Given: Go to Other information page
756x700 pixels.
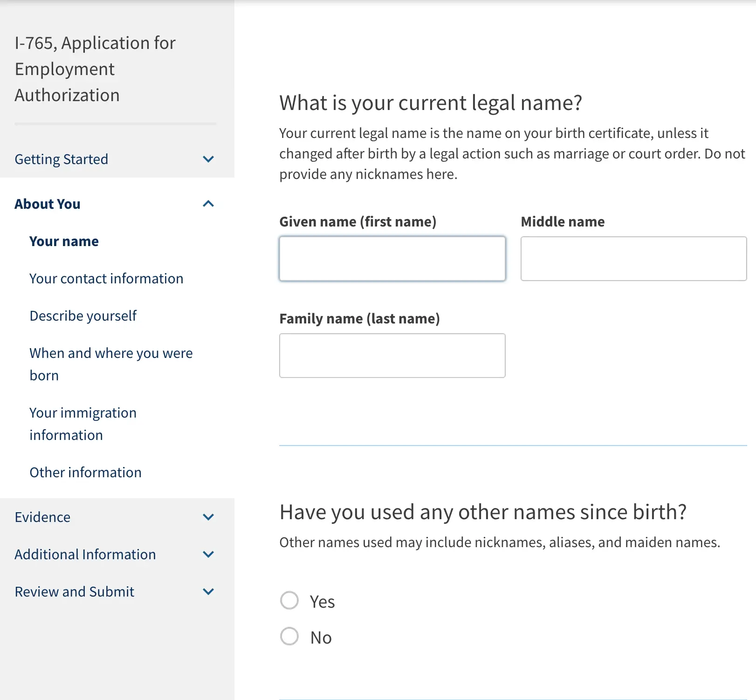Looking at the screenshot, I should (85, 473).
